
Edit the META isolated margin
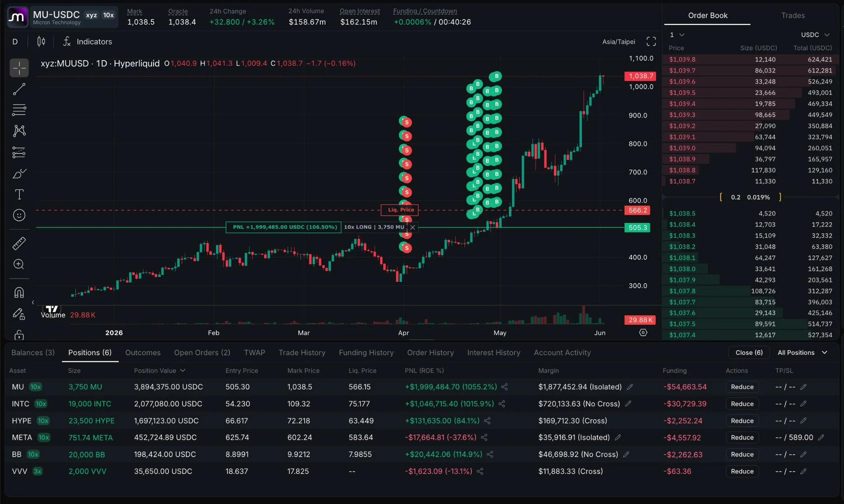618,438
